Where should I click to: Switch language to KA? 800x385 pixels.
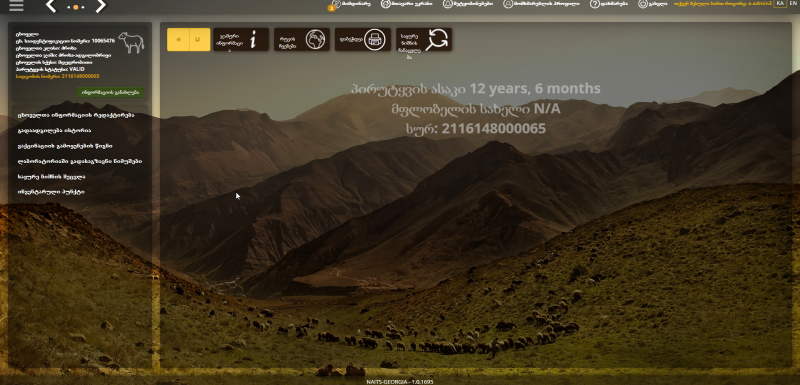click(x=780, y=4)
